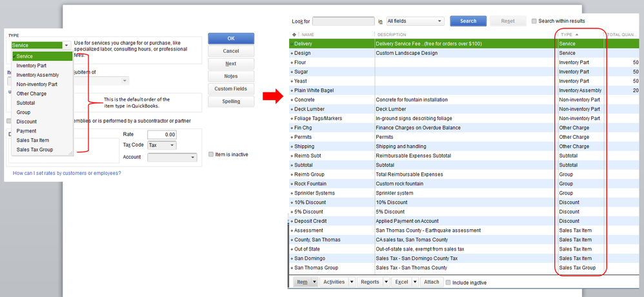Select the Shipping item name
This screenshot has height=297, width=644.
pos(305,147)
